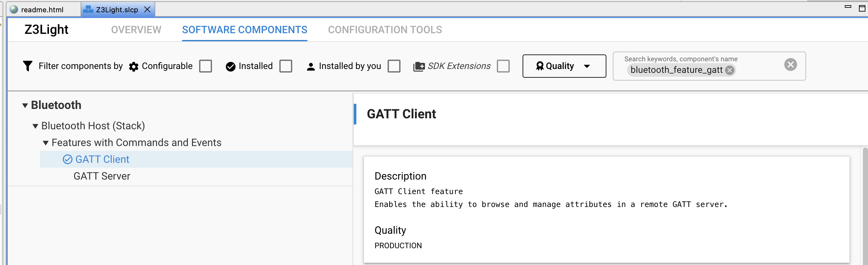The height and width of the screenshot is (265, 868).
Task: Click the Configurable gear icon
Action: point(134,67)
